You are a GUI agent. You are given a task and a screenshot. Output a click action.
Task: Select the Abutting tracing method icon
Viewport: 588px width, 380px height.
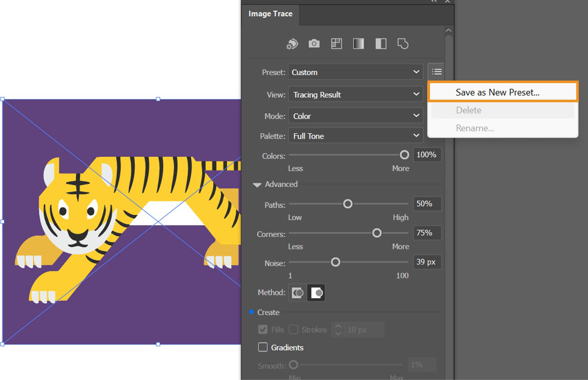point(297,292)
